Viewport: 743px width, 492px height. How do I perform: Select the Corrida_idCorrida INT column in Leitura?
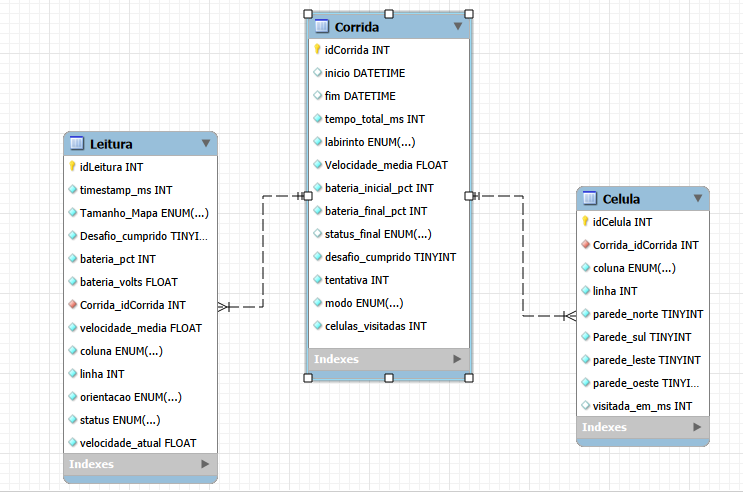pyautogui.click(x=133, y=305)
